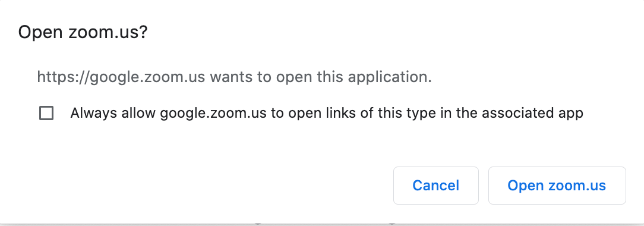Allow google.zoom.us to open the application

(x=557, y=186)
